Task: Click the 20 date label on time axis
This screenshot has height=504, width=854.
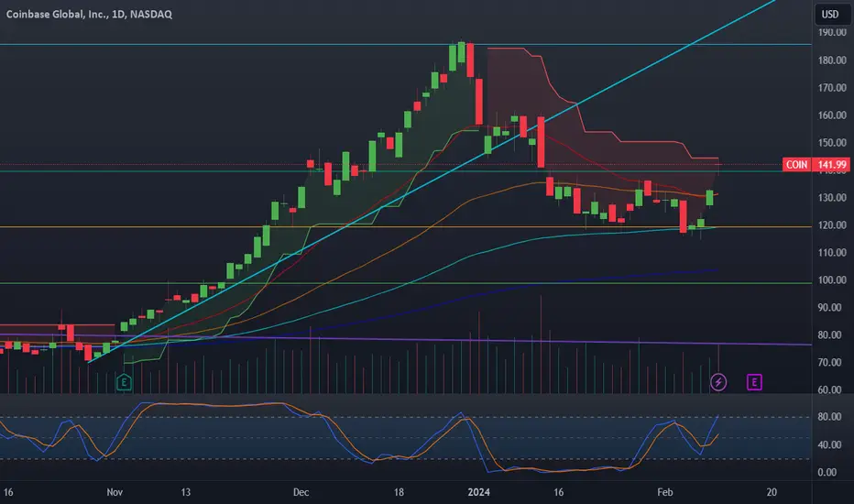Action: click(772, 493)
